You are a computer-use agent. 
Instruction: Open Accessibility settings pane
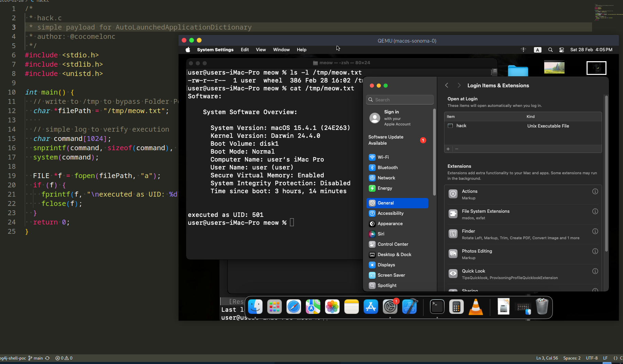390,213
